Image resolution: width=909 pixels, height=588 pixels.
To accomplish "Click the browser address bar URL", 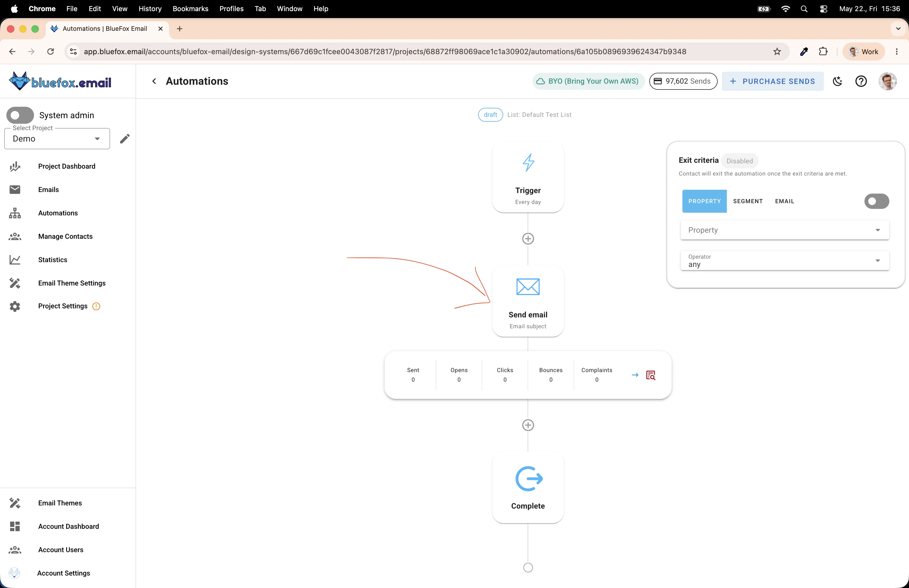I will click(x=385, y=52).
